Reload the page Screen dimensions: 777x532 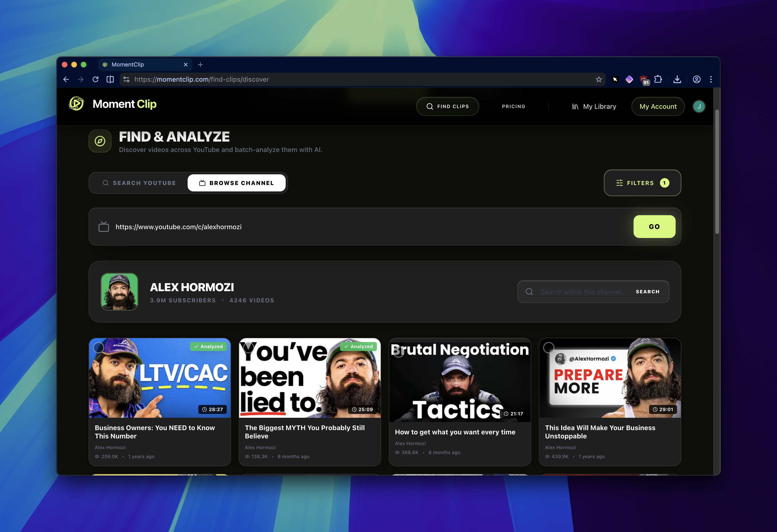pos(96,80)
